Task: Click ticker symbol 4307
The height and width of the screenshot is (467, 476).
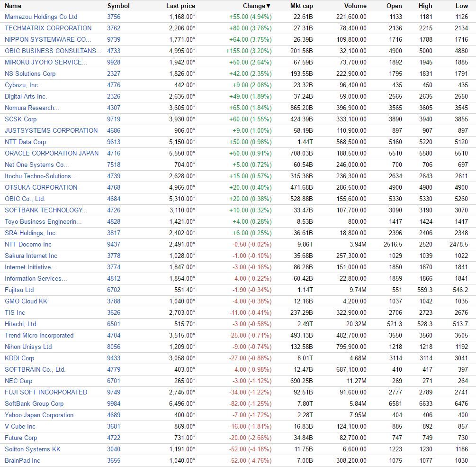Action: (114, 108)
